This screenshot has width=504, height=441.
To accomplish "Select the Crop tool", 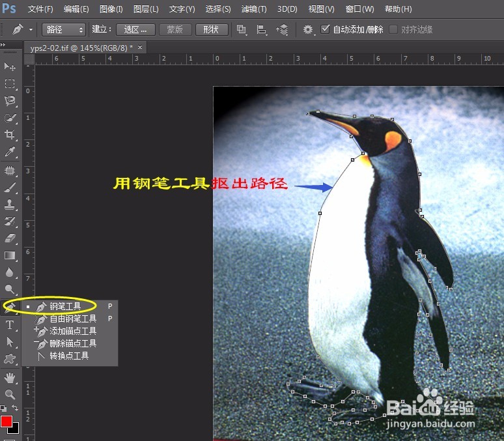I will (x=10, y=134).
